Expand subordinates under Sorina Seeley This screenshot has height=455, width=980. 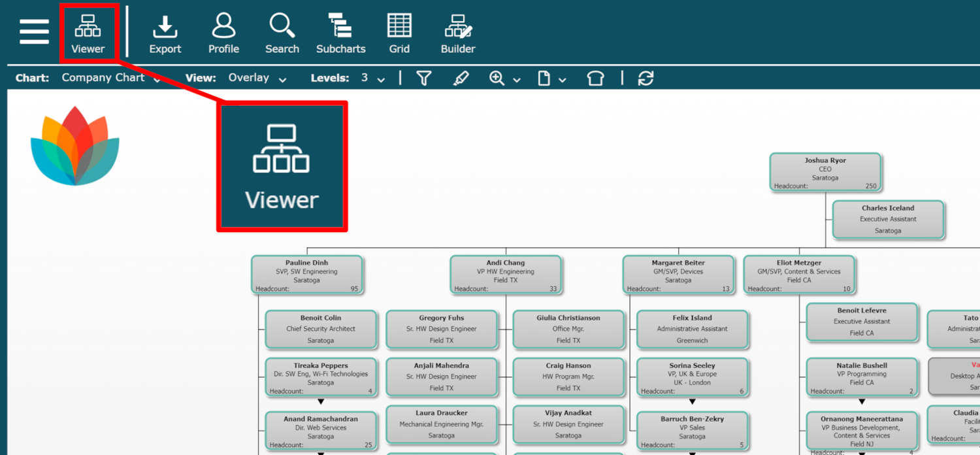point(693,401)
